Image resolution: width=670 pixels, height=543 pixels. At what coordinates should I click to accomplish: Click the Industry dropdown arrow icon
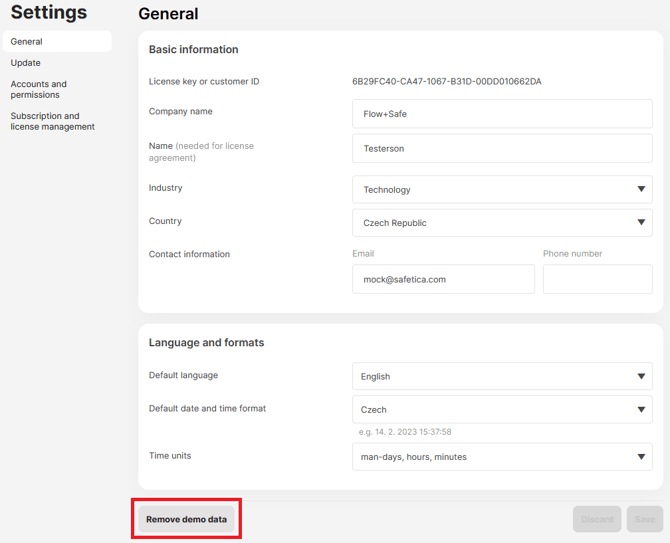(x=641, y=189)
